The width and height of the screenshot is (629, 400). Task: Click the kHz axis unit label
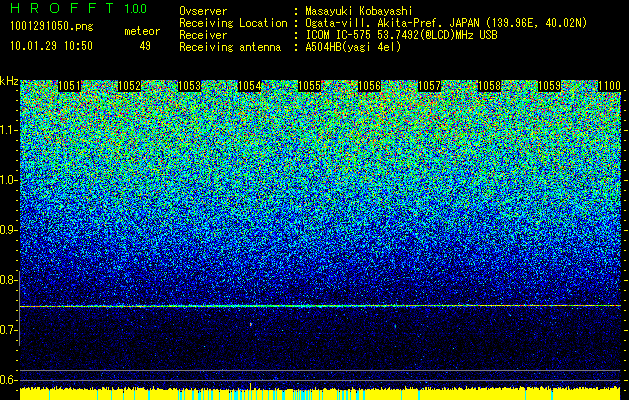pyautogui.click(x=9, y=82)
